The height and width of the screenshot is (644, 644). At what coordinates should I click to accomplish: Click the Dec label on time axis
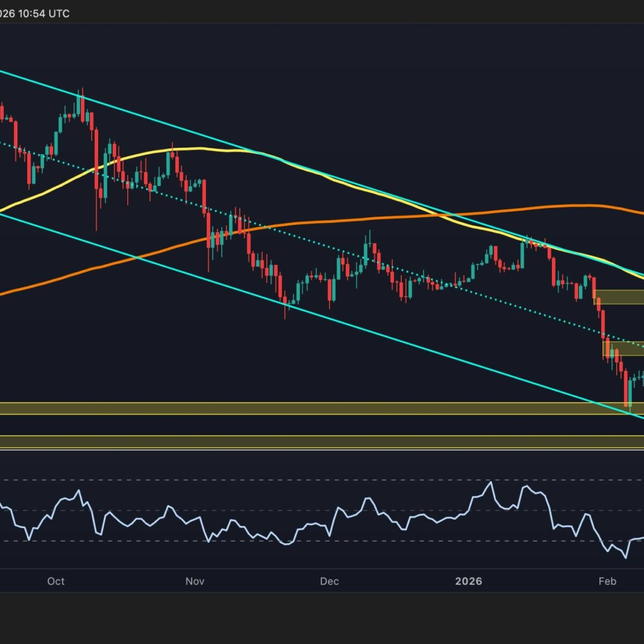(329, 581)
